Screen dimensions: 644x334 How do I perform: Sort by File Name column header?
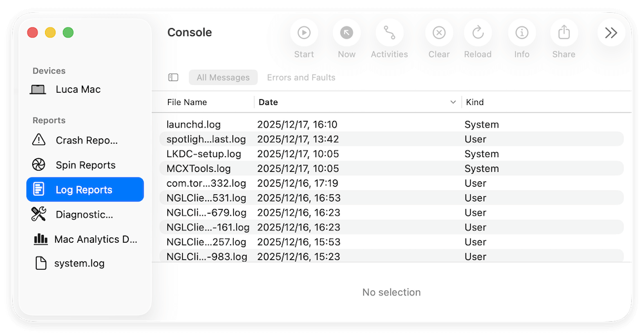pyautogui.click(x=187, y=102)
